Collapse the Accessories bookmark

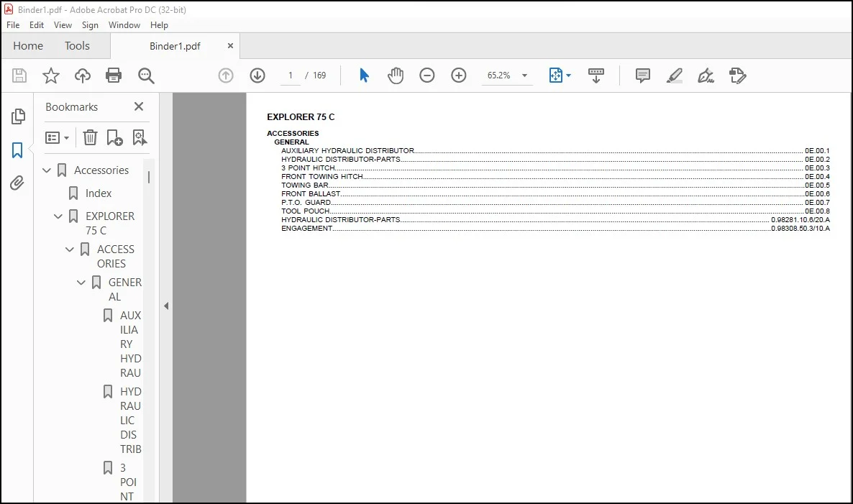coord(47,170)
